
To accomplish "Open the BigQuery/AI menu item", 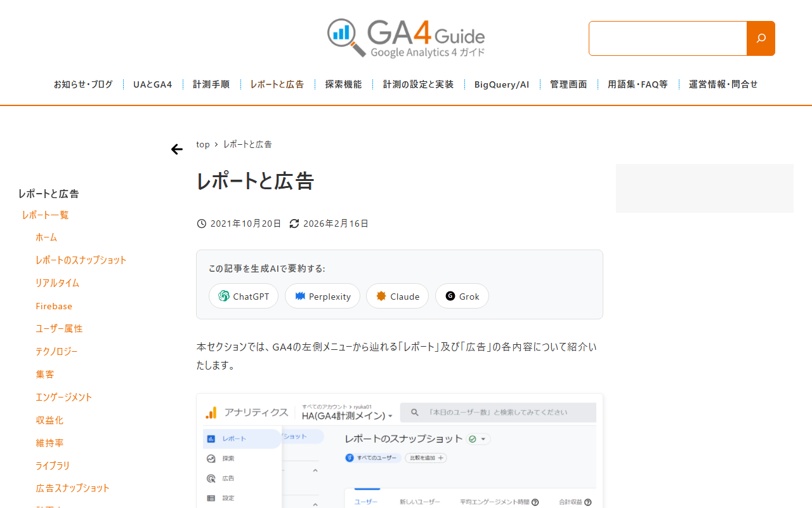I will point(502,84).
